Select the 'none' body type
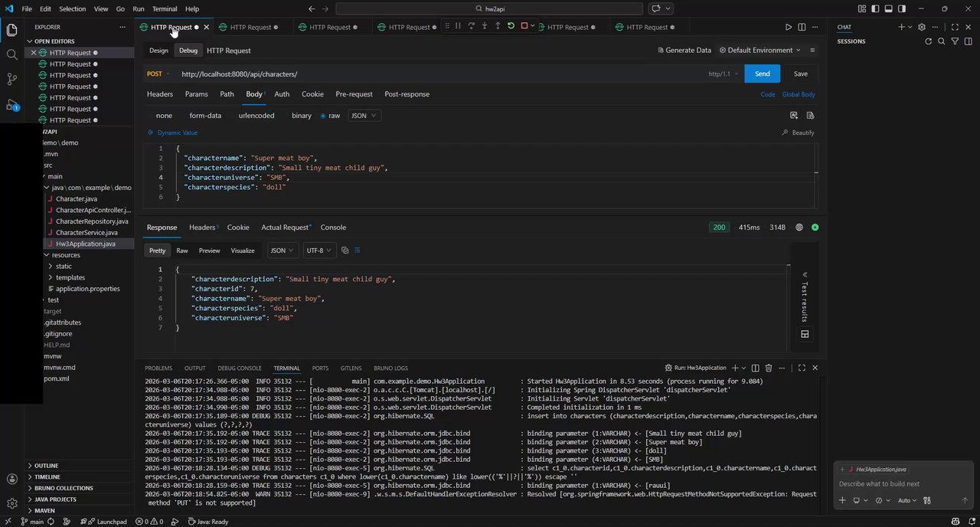980x527 pixels. [x=164, y=116]
